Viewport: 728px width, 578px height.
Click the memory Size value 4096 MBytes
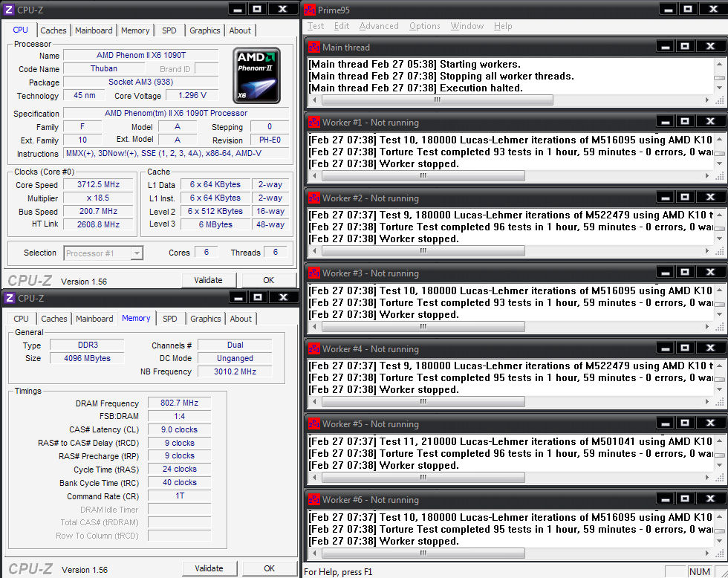click(88, 358)
